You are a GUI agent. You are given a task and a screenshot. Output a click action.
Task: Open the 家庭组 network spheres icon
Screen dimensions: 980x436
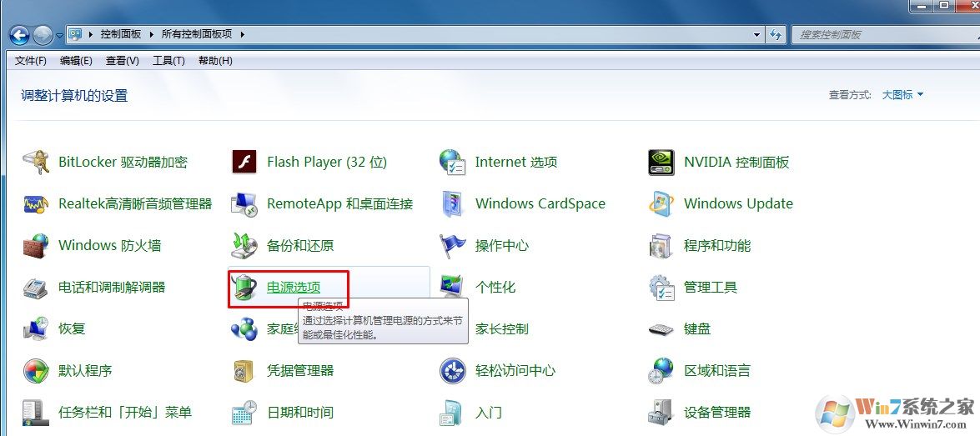[244, 329]
